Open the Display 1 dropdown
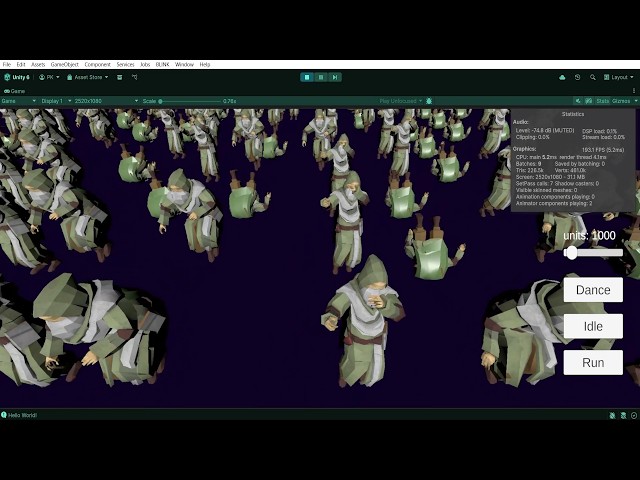 point(56,101)
